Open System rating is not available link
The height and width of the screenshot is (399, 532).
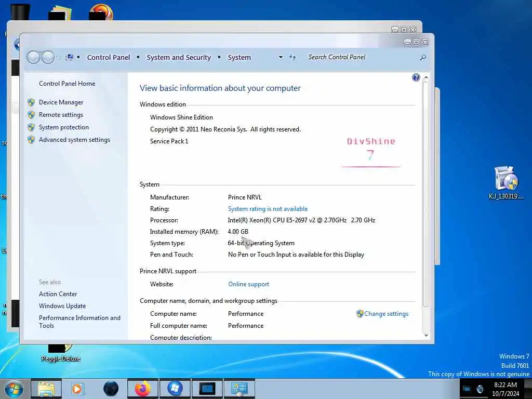click(268, 209)
